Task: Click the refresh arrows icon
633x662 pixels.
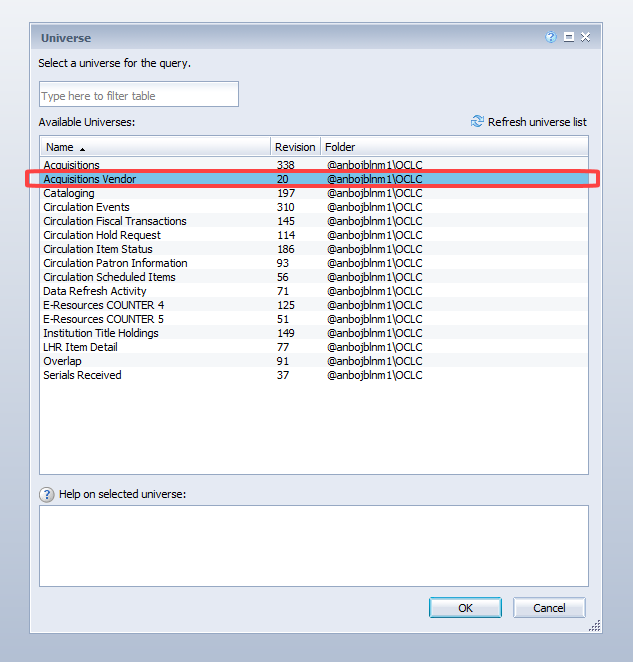Action: coord(477,122)
